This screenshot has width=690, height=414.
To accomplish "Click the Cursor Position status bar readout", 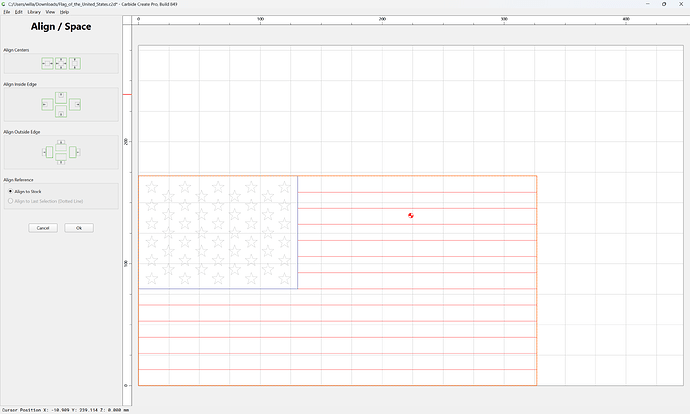I will click(66, 410).
